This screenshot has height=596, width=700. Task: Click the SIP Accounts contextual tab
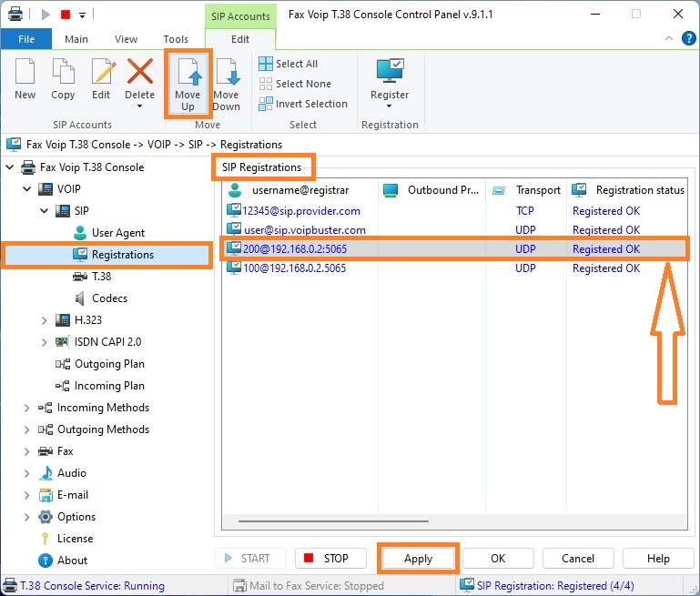[x=240, y=16]
